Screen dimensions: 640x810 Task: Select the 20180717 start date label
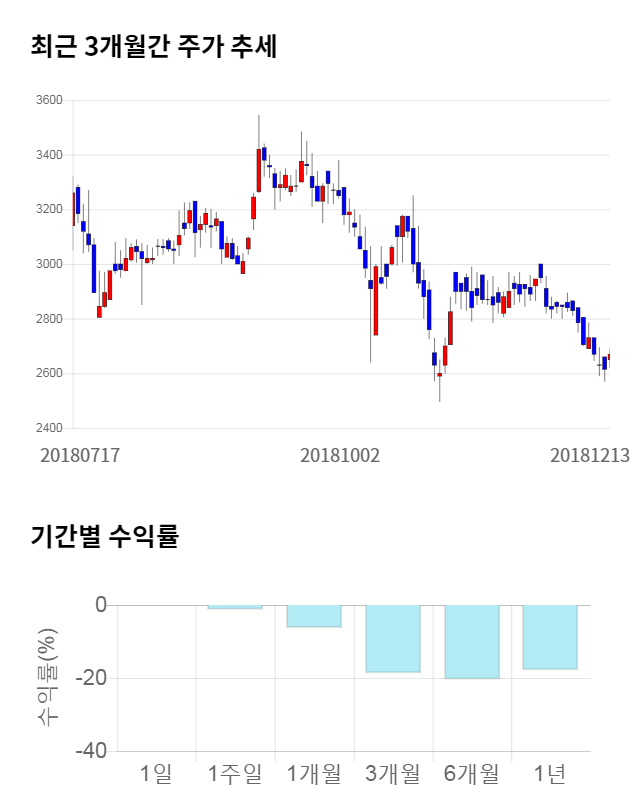(80, 455)
